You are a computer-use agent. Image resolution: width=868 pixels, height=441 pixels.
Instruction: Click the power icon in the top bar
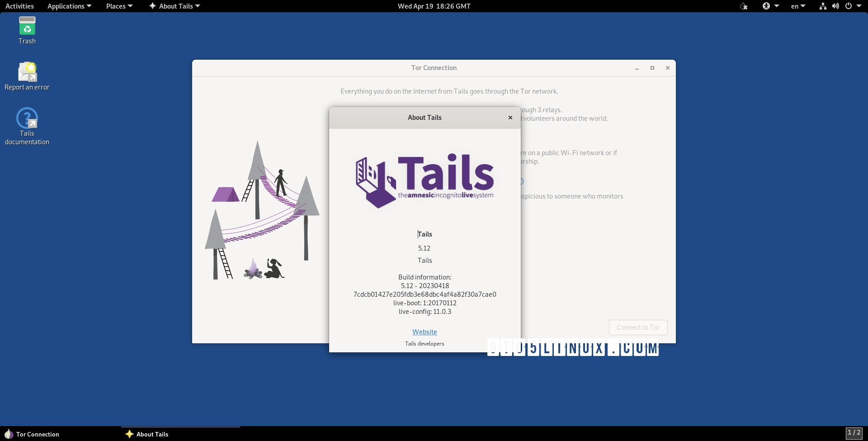tap(849, 6)
